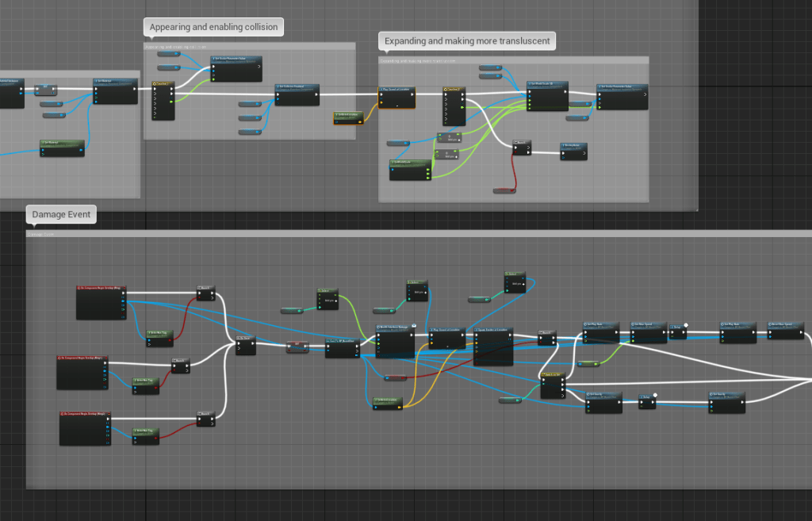Select the Set World Scale 3D node
812x521 pixels.
[548, 96]
